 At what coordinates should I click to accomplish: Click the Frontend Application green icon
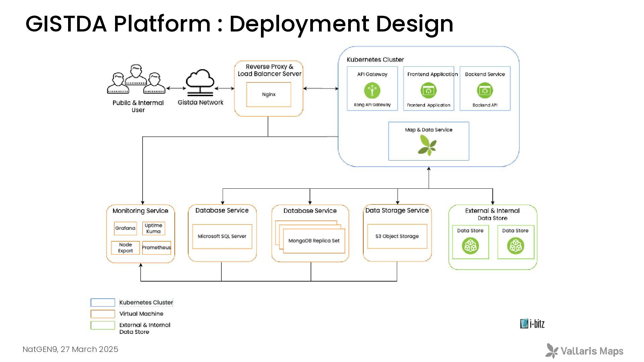[428, 90]
